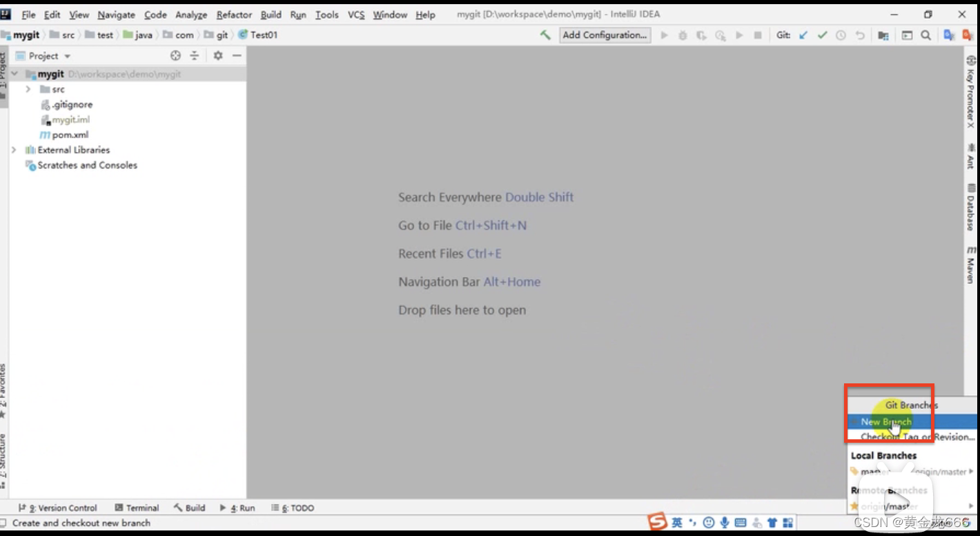The image size is (980, 536).
Task: Click Locate/Select Opened File target icon
Action: pos(175,55)
